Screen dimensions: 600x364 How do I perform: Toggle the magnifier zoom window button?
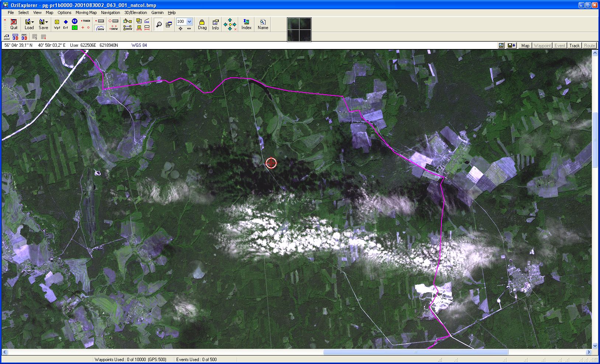159,24
